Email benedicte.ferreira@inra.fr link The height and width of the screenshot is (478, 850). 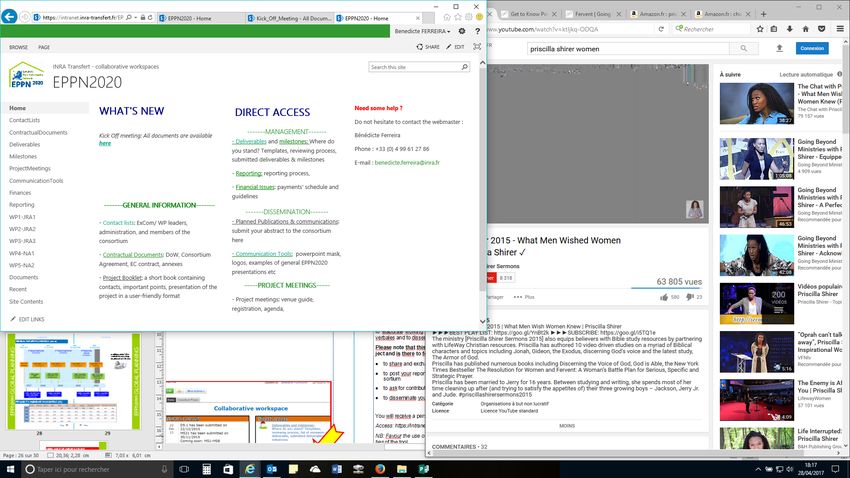coord(407,163)
